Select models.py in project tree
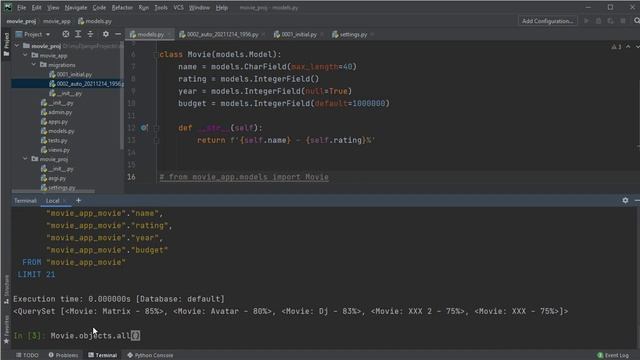Screen dimensions: 640x360 [58, 131]
